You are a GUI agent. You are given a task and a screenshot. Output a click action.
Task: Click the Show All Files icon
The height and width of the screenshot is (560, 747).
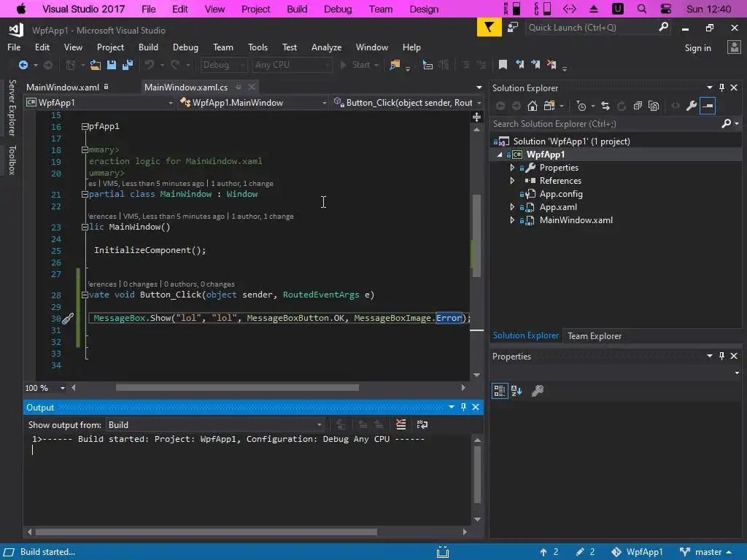(654, 106)
